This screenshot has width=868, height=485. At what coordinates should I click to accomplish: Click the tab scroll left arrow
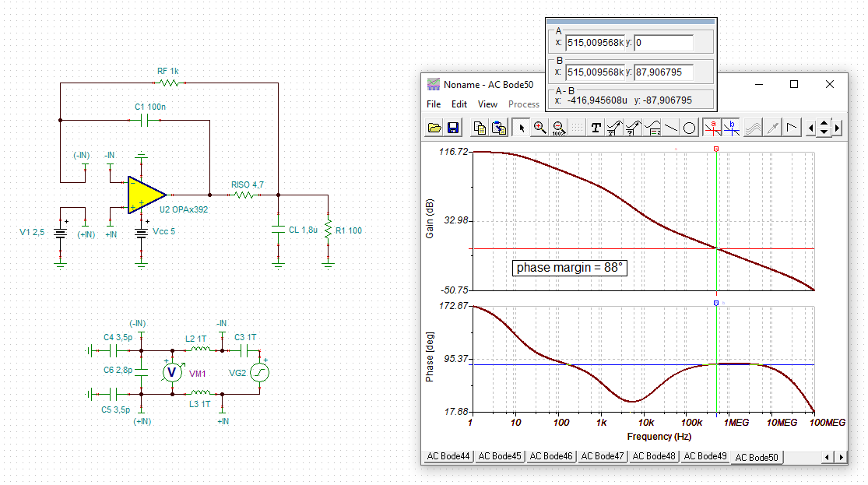(827, 457)
